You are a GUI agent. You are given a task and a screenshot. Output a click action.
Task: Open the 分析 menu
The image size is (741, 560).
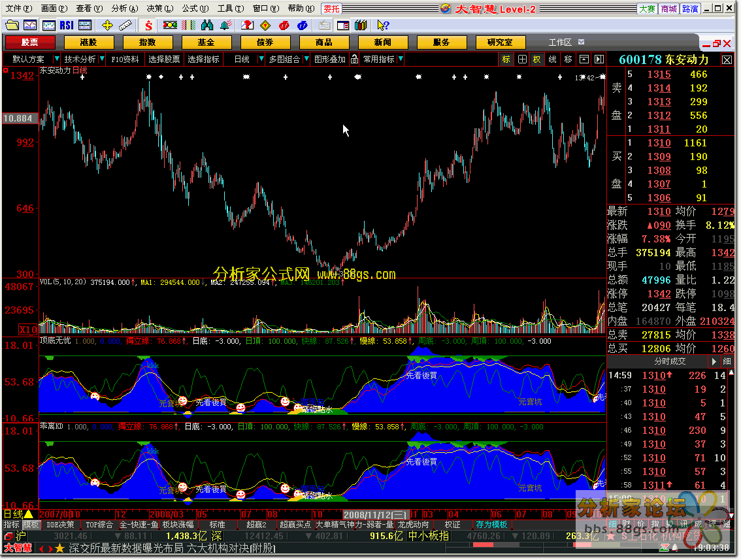tap(124, 8)
